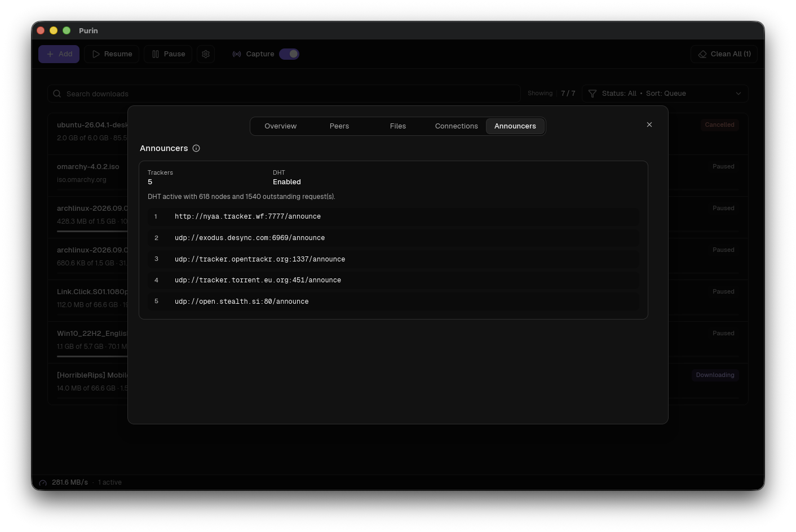Open the settings gear in toolbar
The height and width of the screenshot is (532, 796).
[x=206, y=54]
